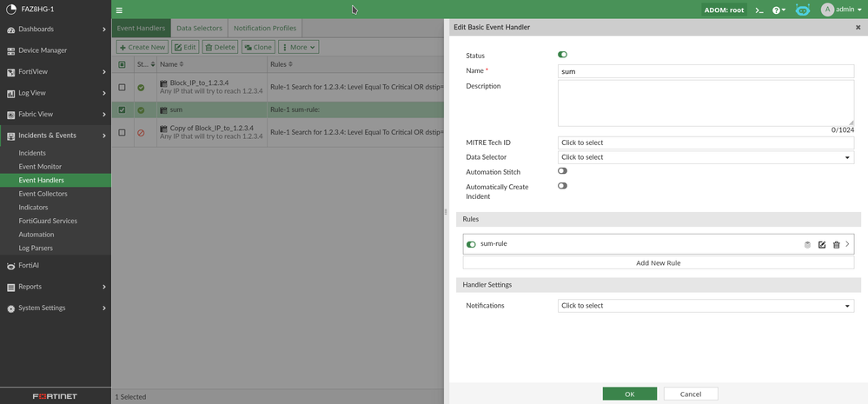Screen dimensions: 868x404
Task: Click the OK button
Action: point(629,394)
